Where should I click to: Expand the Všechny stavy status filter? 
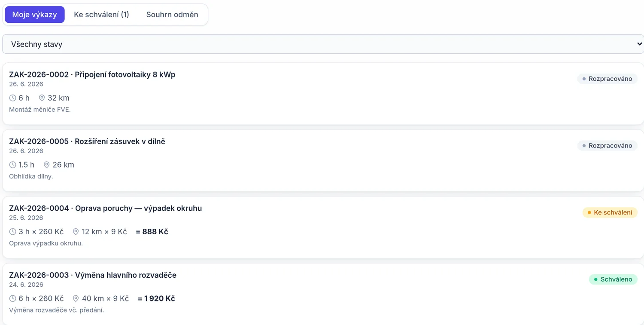[x=322, y=44]
